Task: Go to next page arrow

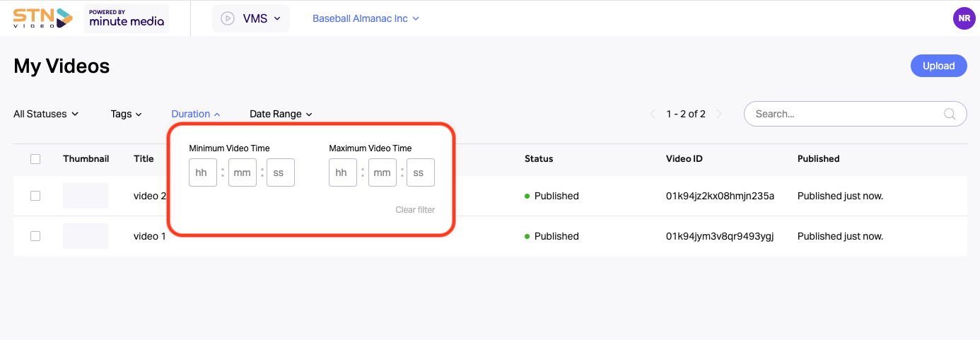Action: tap(719, 114)
